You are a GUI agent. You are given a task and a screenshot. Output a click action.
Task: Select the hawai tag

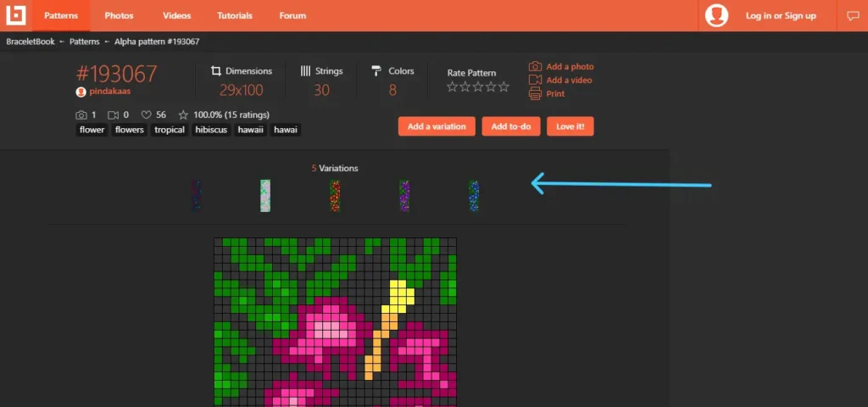tap(285, 130)
